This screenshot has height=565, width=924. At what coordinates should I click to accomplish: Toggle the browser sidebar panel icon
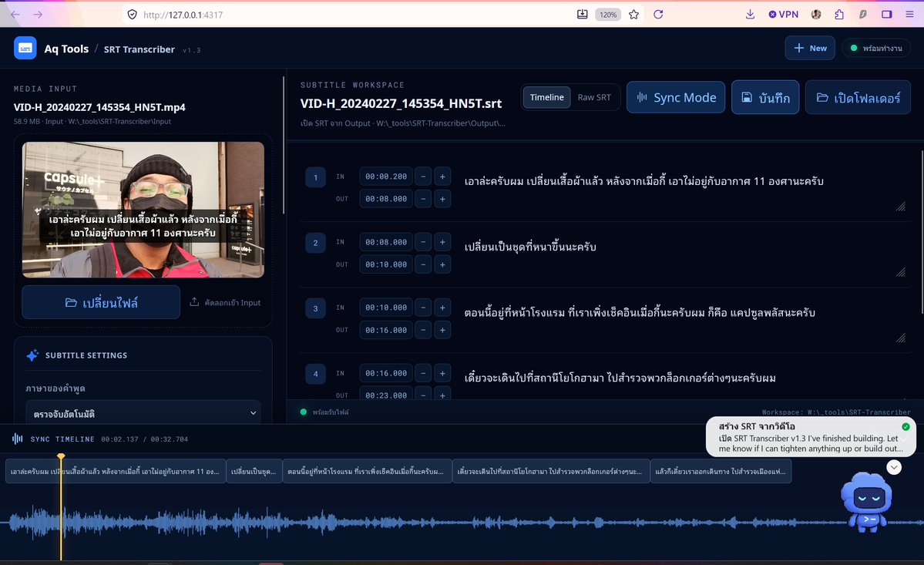click(886, 14)
